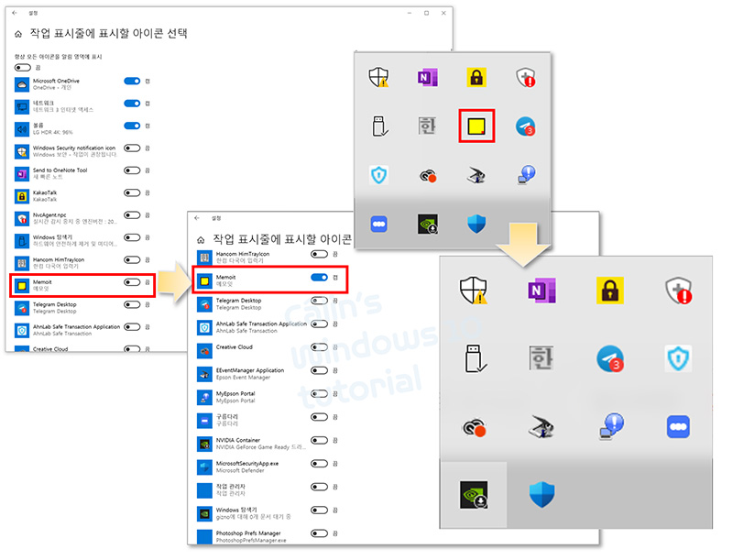Enable Windows Security notification icon toggle
The width and height of the screenshot is (733, 560).
(x=132, y=148)
